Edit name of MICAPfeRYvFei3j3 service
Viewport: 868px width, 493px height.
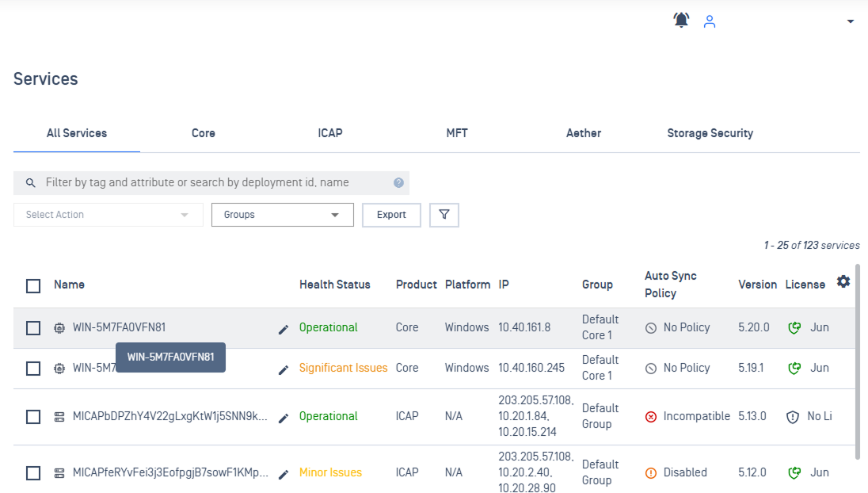pyautogui.click(x=284, y=475)
